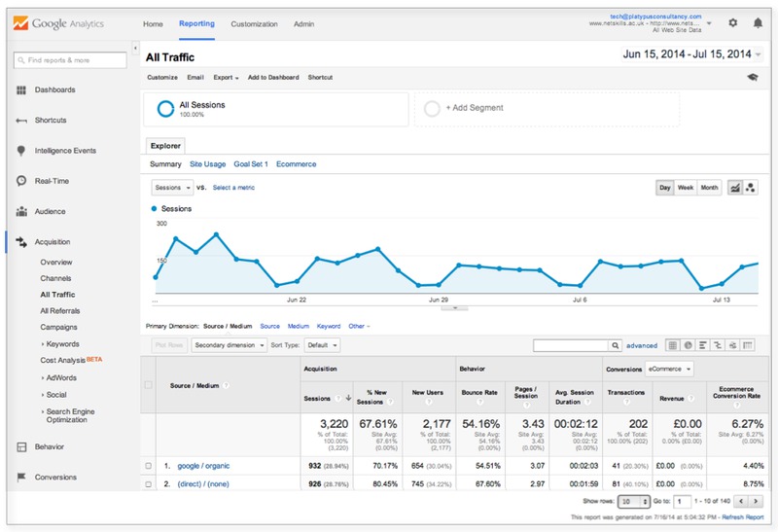Image resolution: width=778 pixels, height=532 pixels.
Task: Go to previous page of rows
Action: 741,501
